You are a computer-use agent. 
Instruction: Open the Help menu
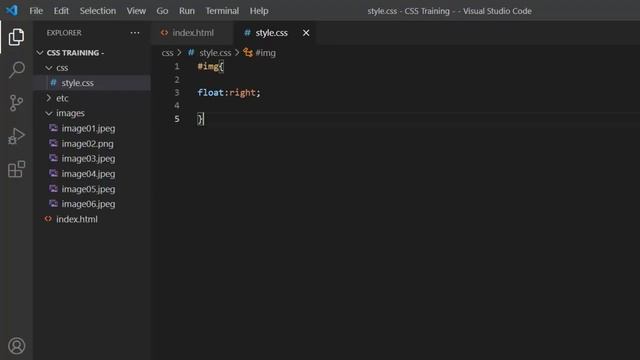259,11
